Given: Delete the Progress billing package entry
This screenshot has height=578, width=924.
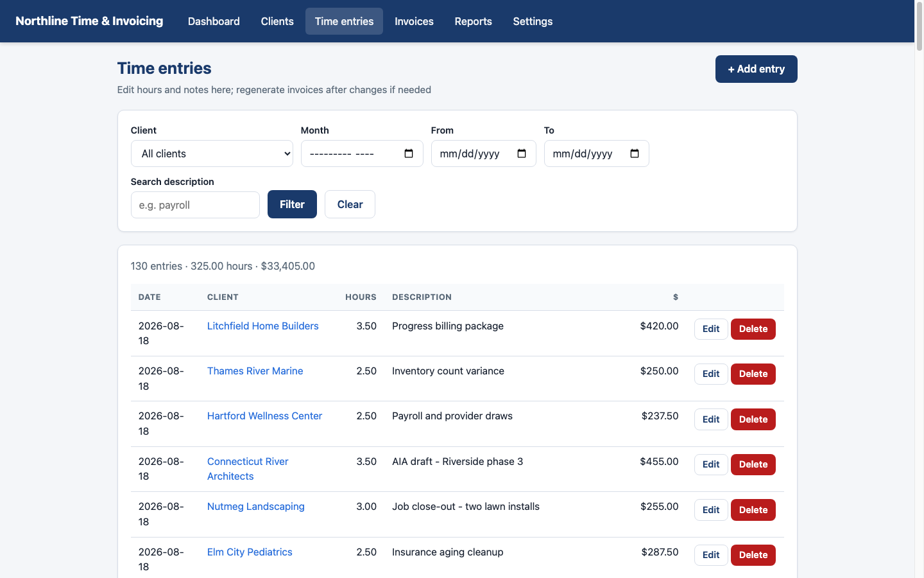Looking at the screenshot, I should pyautogui.click(x=753, y=329).
